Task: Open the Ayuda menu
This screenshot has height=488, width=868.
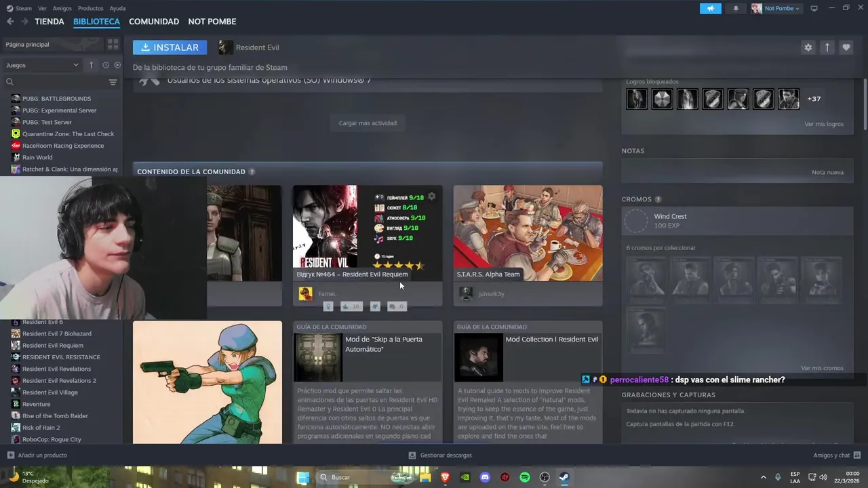Action: tap(117, 8)
